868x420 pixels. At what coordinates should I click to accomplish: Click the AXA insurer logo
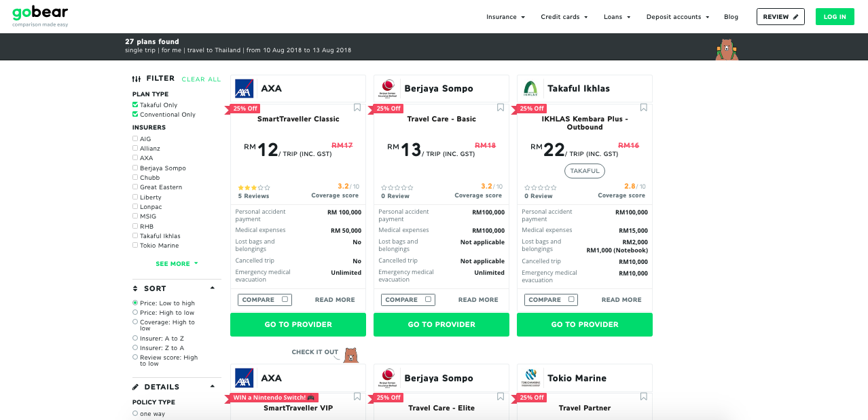(244, 88)
